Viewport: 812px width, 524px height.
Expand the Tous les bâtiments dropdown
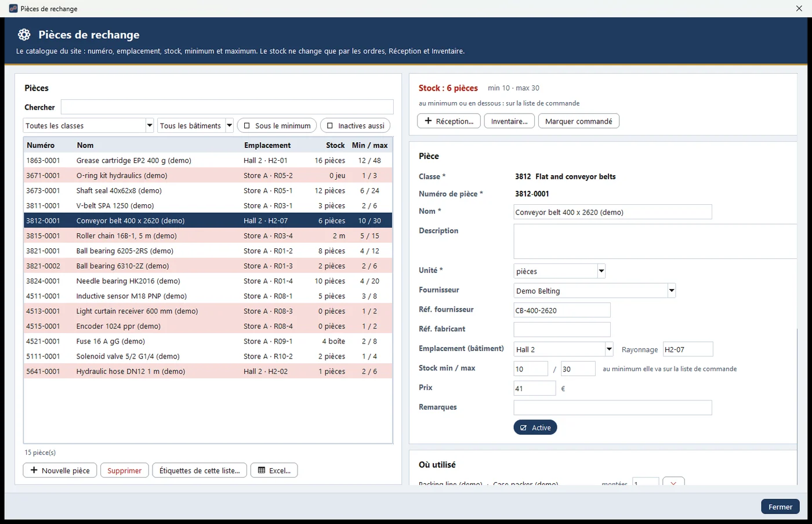pos(195,125)
